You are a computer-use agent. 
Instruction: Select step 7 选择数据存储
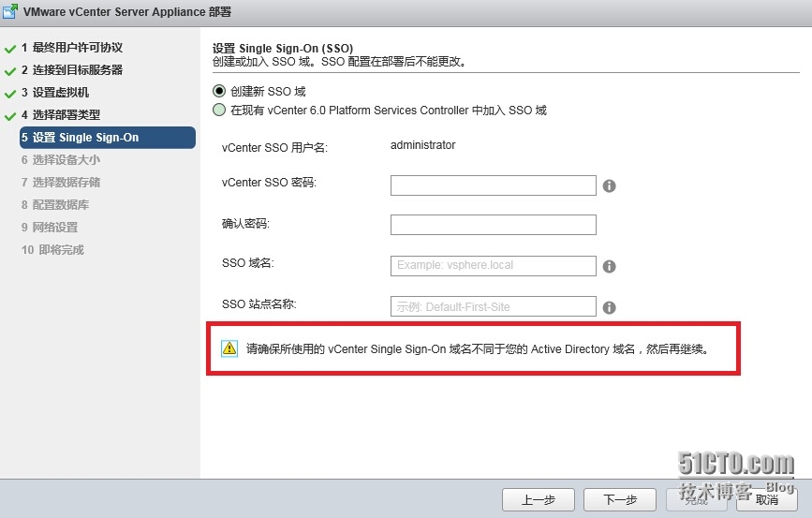tap(61, 183)
